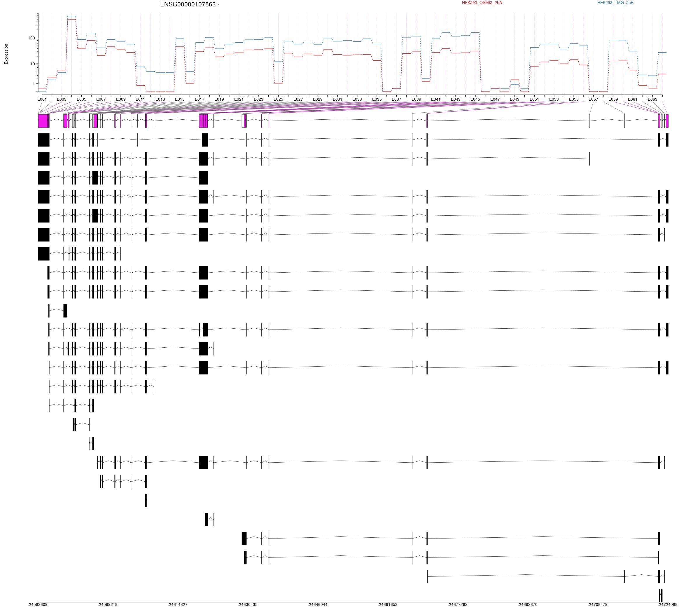The image size is (700, 610).
Task: Click exon bin label E043
Action: 456,100
